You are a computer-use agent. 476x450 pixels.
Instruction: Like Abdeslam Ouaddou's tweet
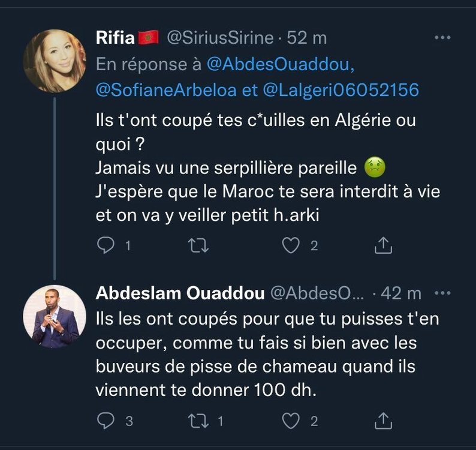click(291, 421)
